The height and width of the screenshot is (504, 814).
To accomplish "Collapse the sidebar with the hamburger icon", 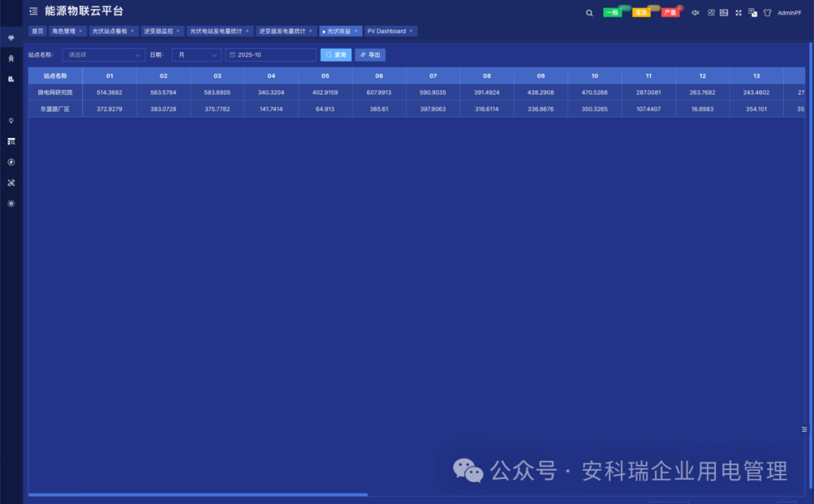I will [33, 11].
